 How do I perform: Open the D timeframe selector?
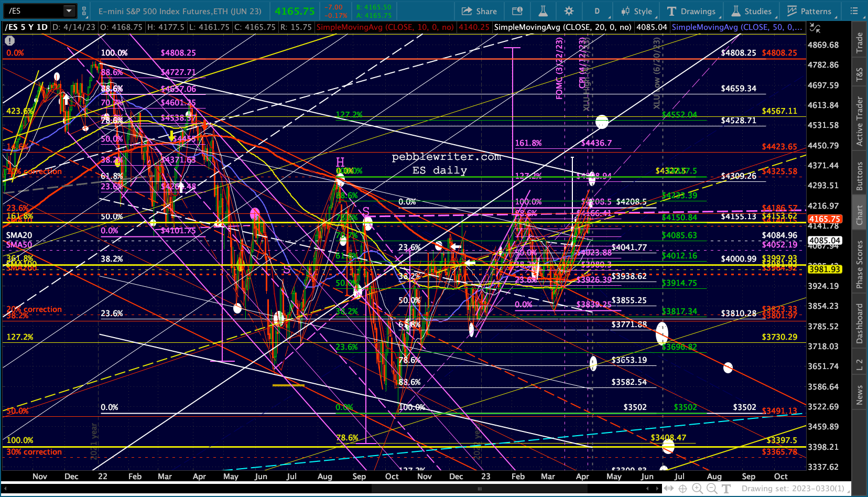point(597,11)
